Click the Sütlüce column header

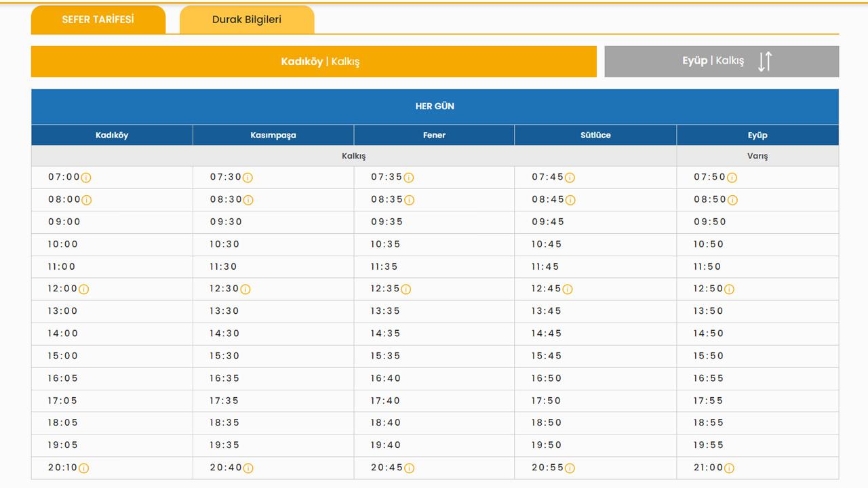coord(595,135)
